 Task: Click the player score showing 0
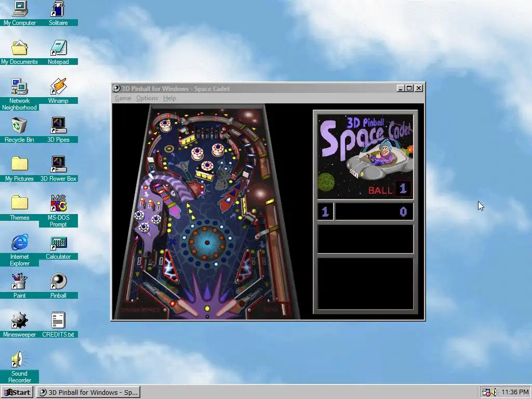(x=374, y=212)
